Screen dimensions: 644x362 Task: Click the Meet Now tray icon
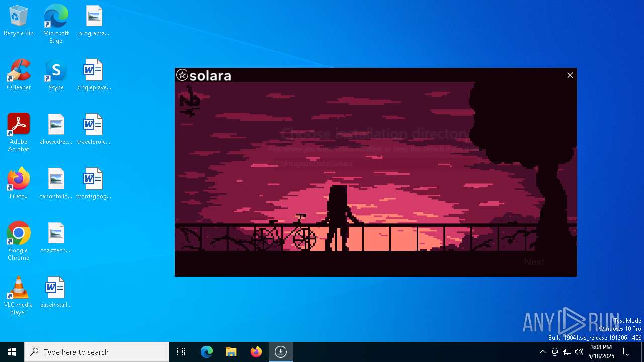[x=555, y=352]
